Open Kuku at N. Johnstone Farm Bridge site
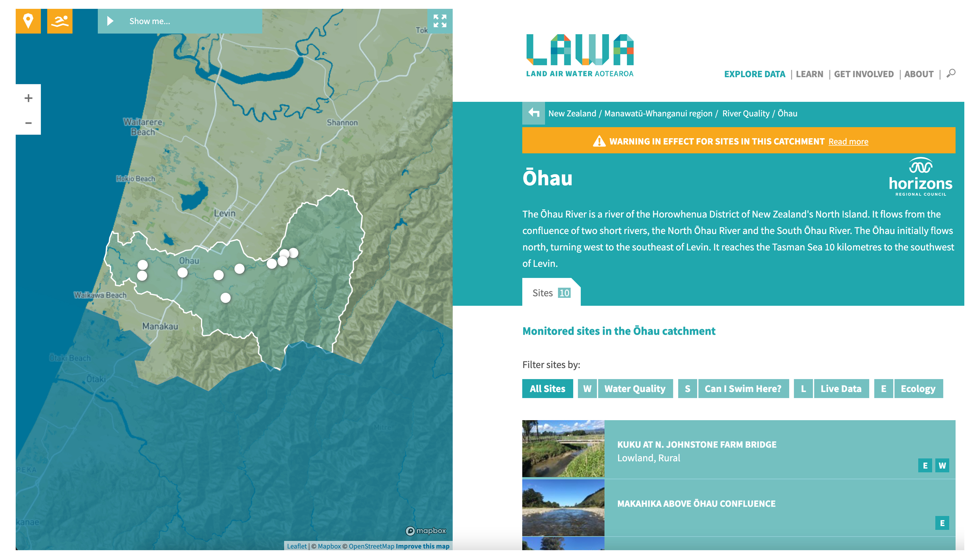This screenshot has height=559, width=980. pyautogui.click(x=739, y=449)
